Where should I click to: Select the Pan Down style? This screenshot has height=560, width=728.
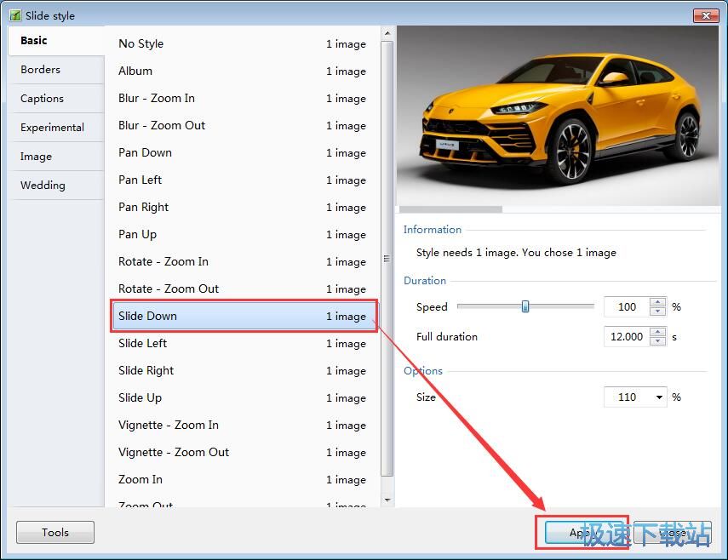244,152
